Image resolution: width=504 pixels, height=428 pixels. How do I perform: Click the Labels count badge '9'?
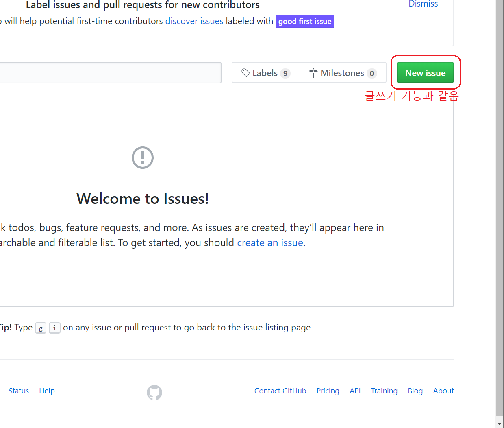(285, 73)
